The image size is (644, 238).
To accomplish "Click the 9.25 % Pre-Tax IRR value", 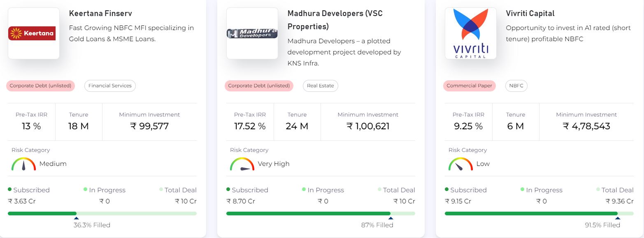I will pos(468,126).
